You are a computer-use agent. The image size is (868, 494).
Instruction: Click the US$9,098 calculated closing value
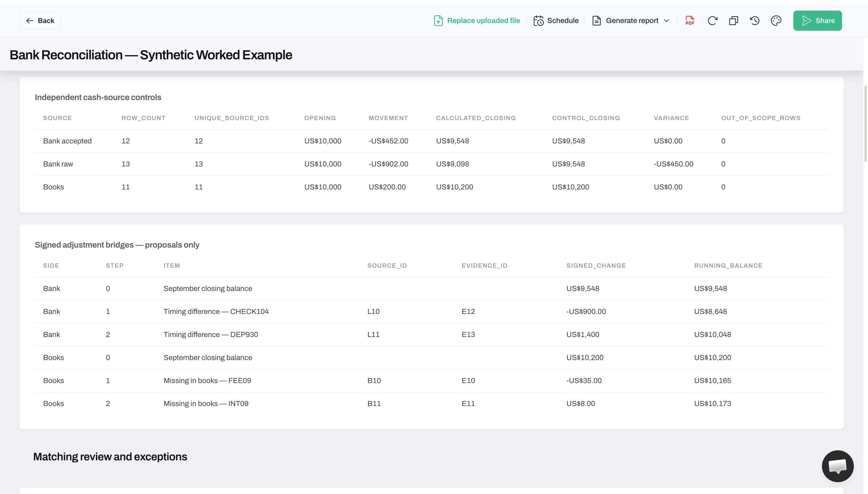click(x=452, y=164)
